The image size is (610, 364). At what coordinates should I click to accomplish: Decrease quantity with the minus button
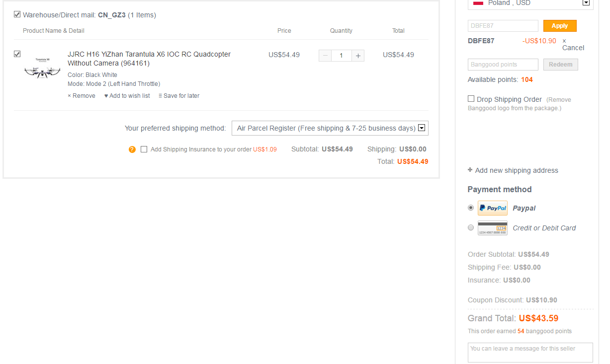(325, 56)
